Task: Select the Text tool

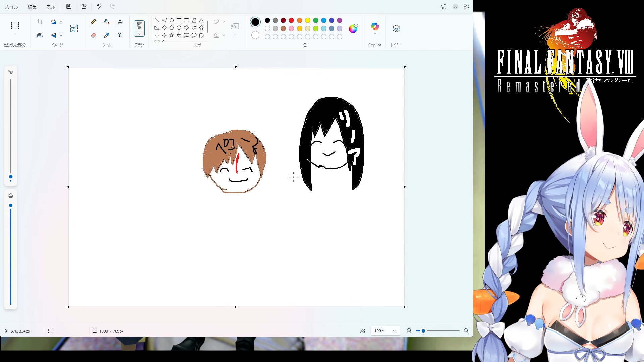Action: click(120, 22)
